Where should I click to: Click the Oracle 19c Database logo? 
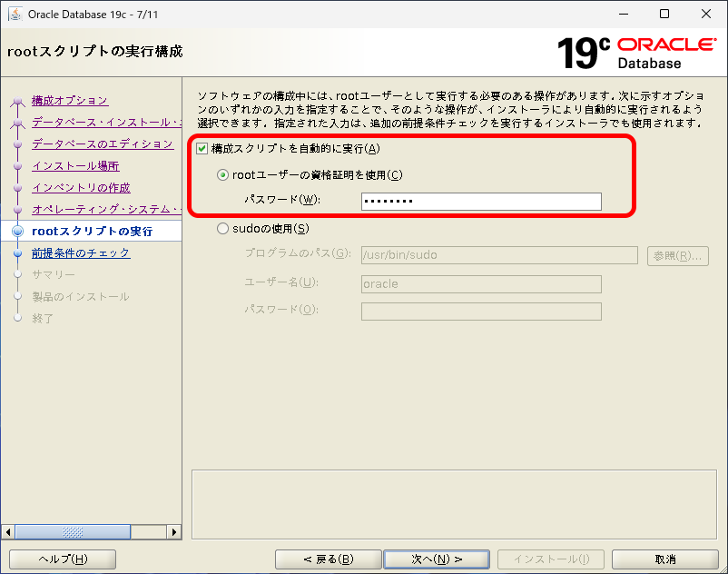pyautogui.click(x=636, y=53)
